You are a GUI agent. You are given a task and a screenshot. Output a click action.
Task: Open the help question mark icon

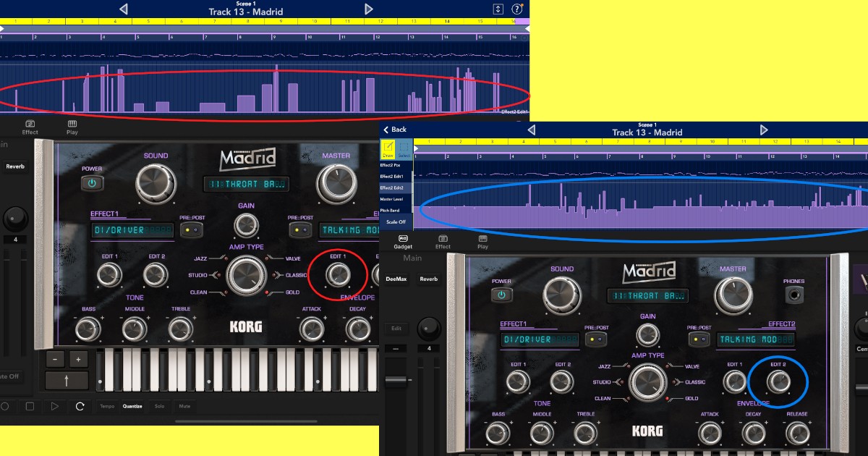[517, 9]
